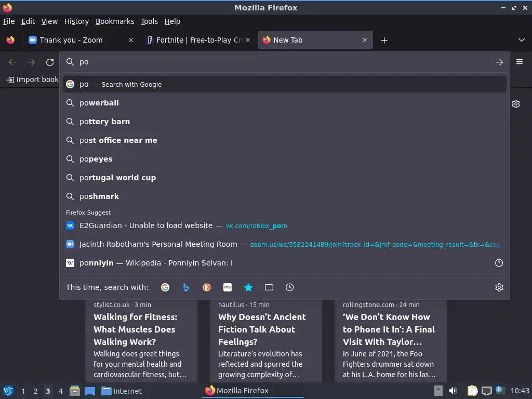Image resolution: width=532 pixels, height=399 pixels.
Task: Click the address bar text field
Action: click(285, 62)
